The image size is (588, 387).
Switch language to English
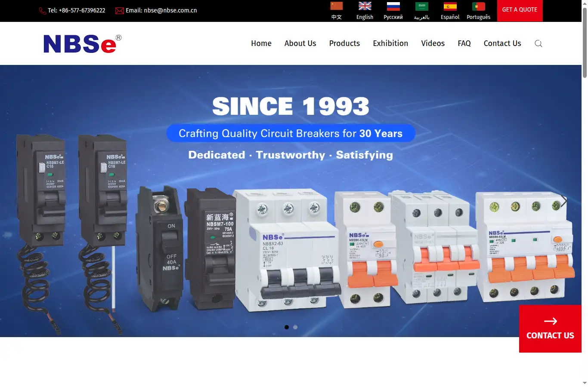point(365,17)
